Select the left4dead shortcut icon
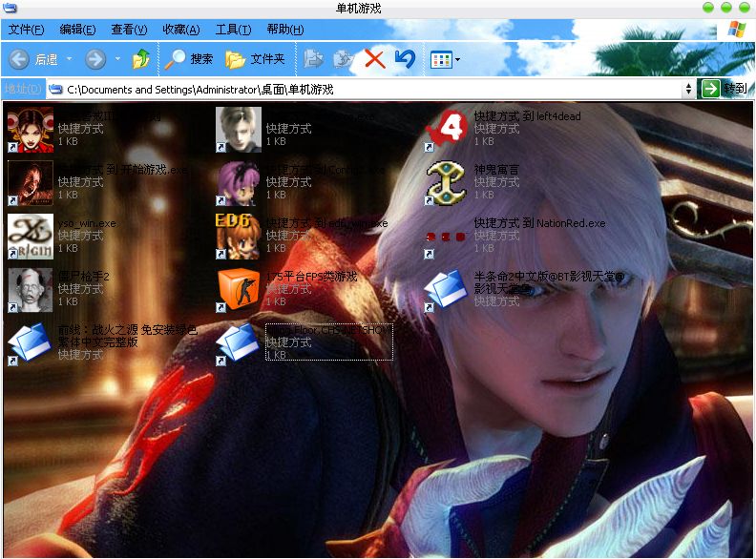 click(447, 130)
